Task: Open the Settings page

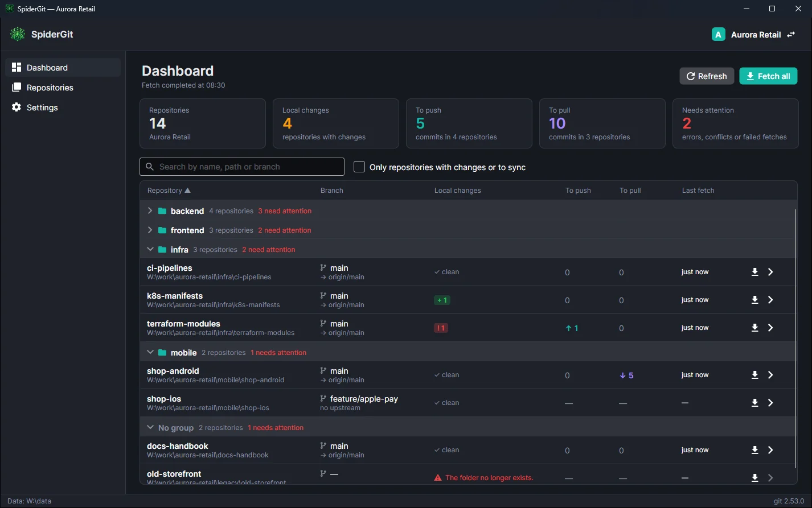Action: click(63, 108)
